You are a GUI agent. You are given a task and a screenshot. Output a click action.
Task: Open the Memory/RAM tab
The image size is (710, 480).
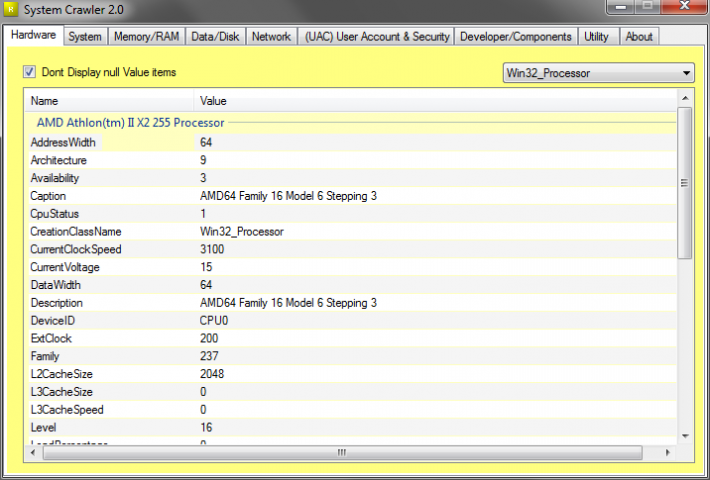[x=146, y=37]
